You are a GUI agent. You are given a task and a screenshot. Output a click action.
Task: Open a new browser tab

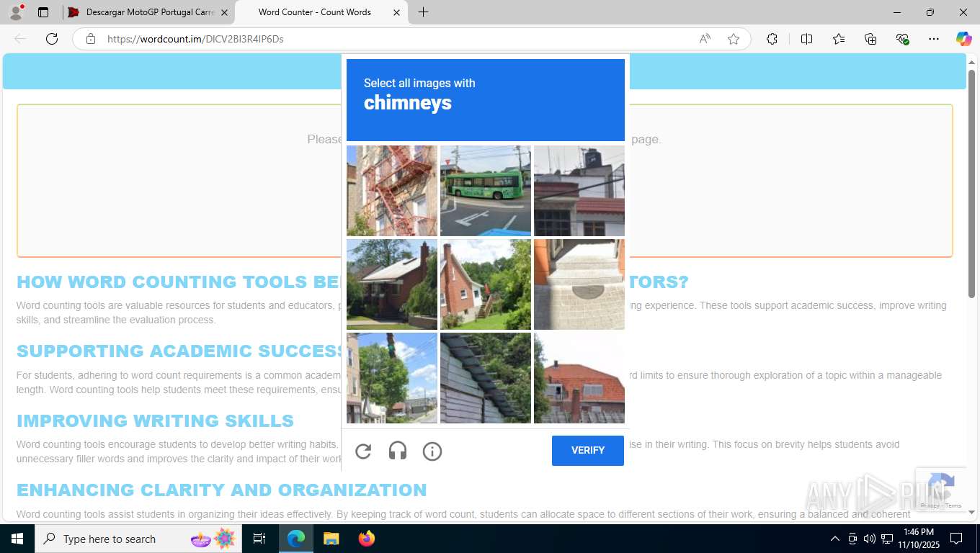click(423, 12)
